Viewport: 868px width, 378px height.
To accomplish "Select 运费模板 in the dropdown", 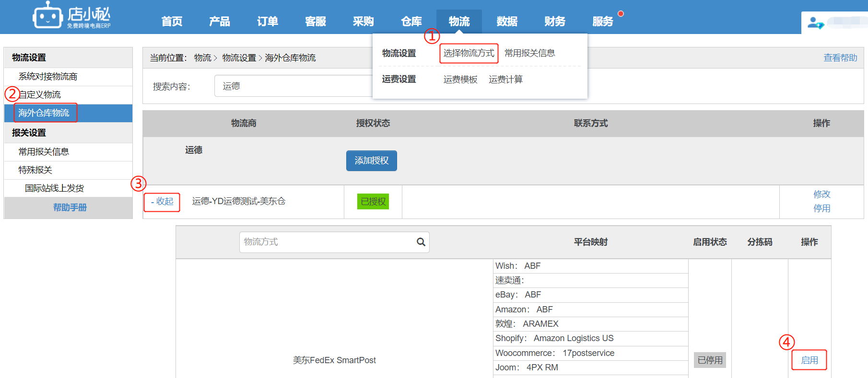I will click(x=460, y=80).
